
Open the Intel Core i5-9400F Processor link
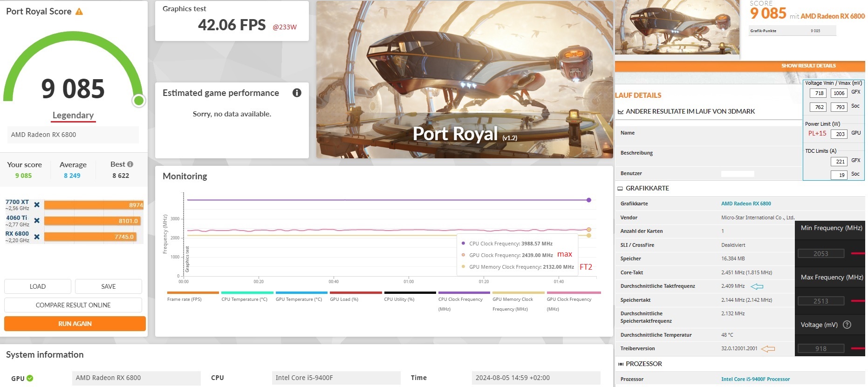tap(755, 379)
